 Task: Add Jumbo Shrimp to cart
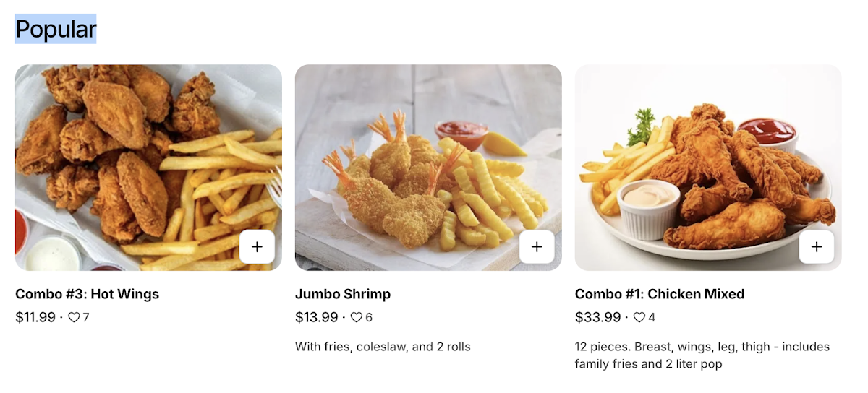(x=537, y=247)
